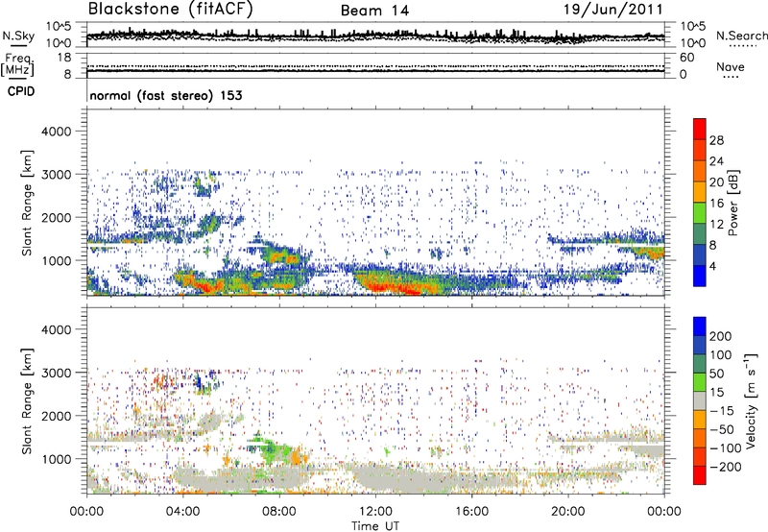
Task: Click the blue velocity patch near 3000 km
Action: [x=199, y=381]
